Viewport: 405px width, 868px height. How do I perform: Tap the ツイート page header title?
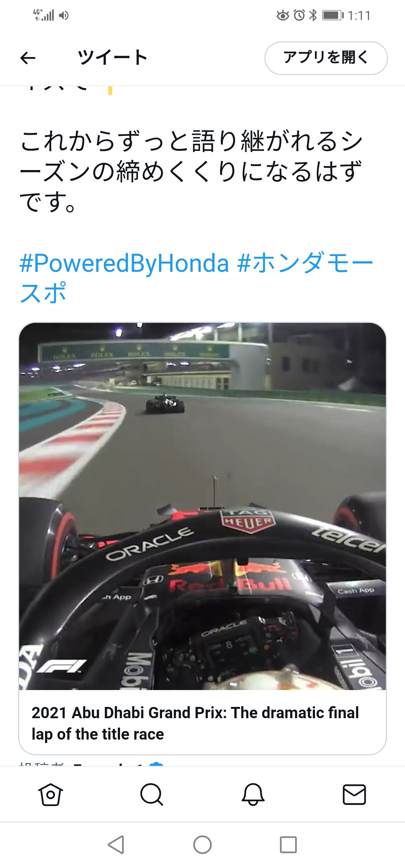pos(112,57)
